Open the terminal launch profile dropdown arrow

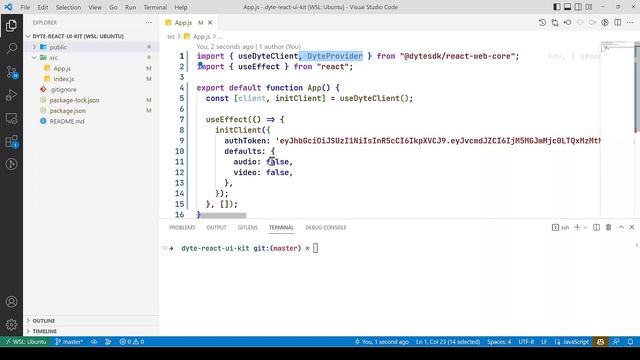pyautogui.click(x=585, y=227)
